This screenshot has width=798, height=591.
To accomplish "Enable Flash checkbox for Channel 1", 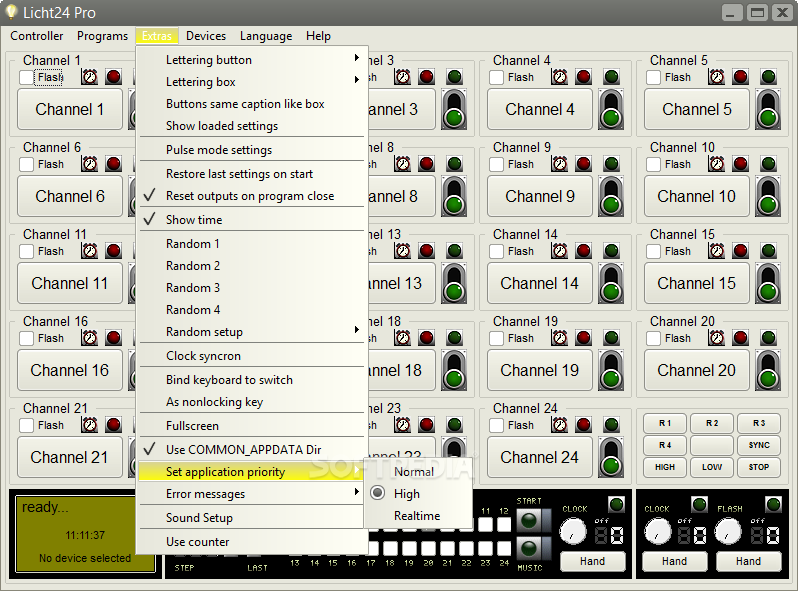I will (26, 78).
